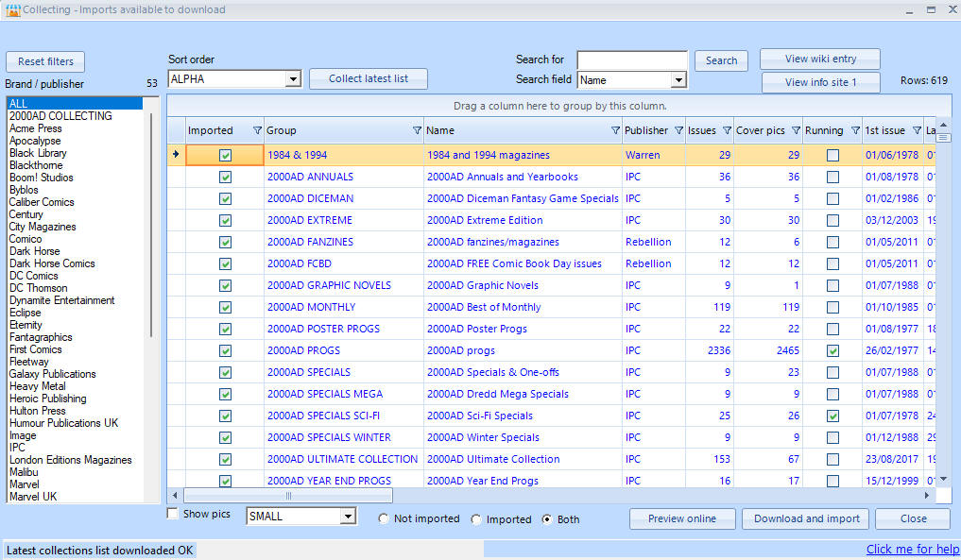Select DC Comics in publisher list

click(34, 276)
